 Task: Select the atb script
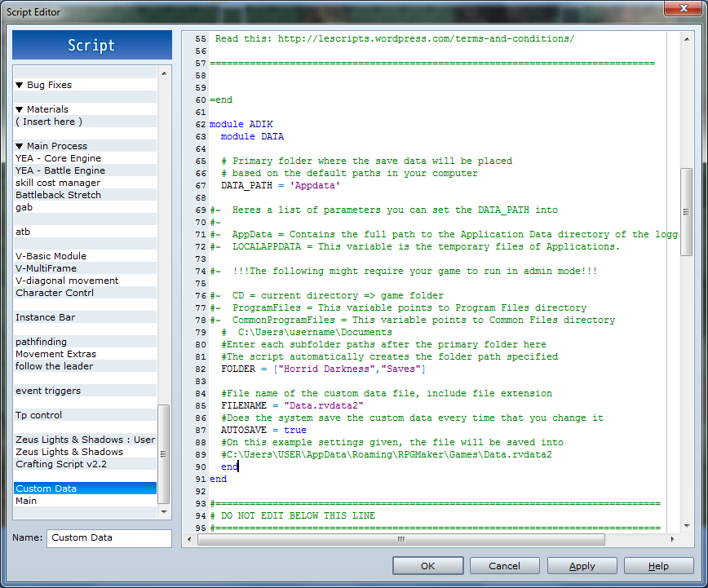(x=86, y=232)
